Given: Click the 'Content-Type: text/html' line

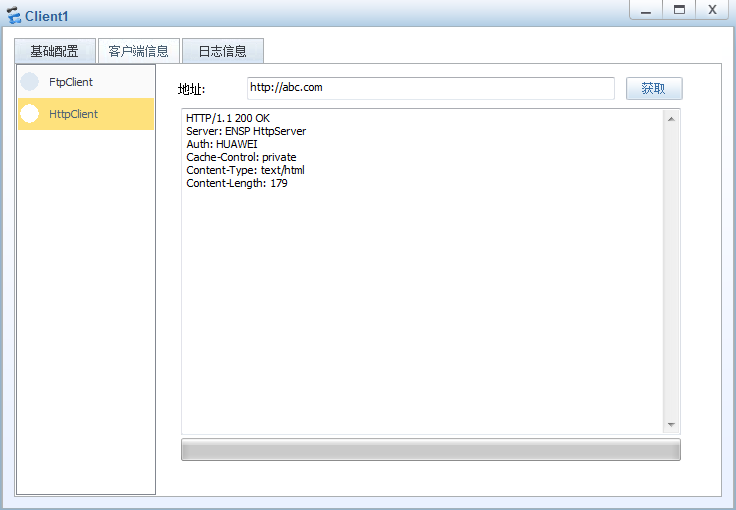Looking at the screenshot, I should 245,170.
